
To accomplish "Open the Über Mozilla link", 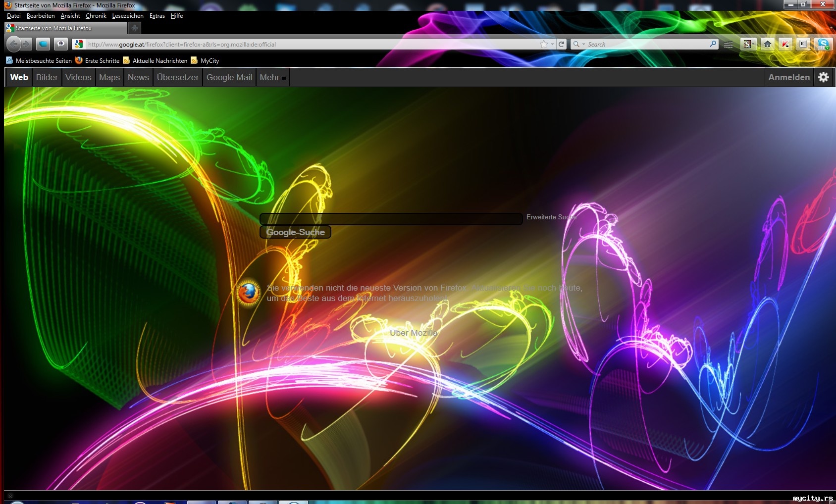I will click(413, 333).
